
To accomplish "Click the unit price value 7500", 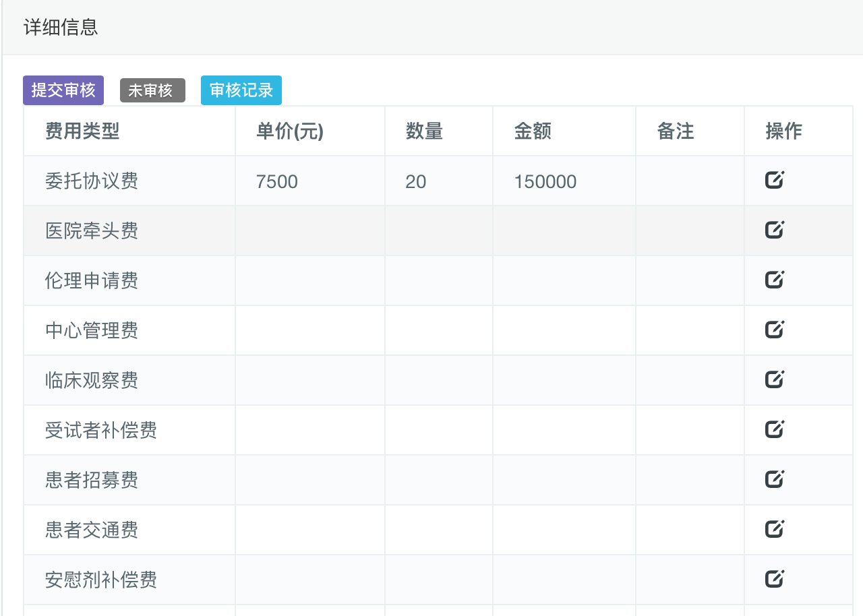I will tap(277, 181).
